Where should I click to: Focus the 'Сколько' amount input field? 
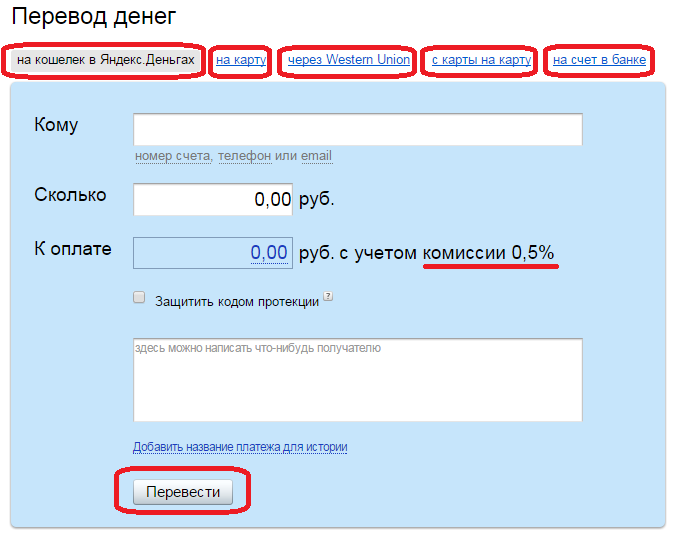[213, 199]
